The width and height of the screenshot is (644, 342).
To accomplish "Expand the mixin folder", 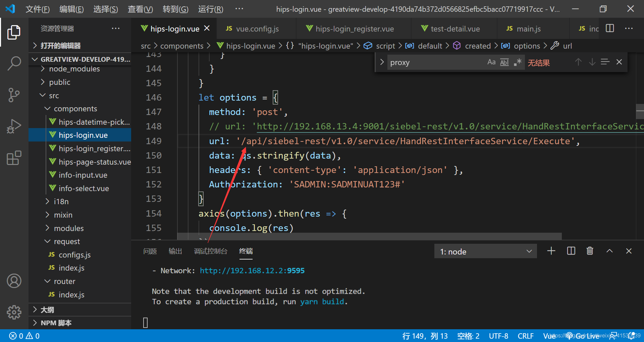I will tap(80, 215).
